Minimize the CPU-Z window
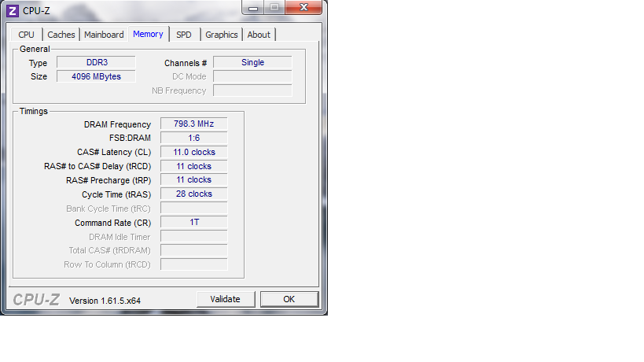 click(253, 7)
